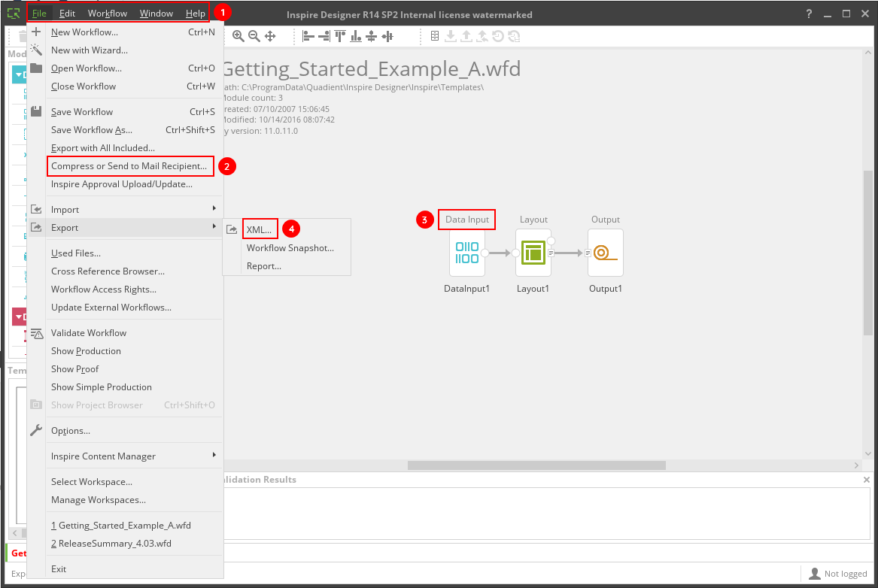
Task: Open recent file ReleaseSummary_4.03.wfd
Action: pos(126,543)
